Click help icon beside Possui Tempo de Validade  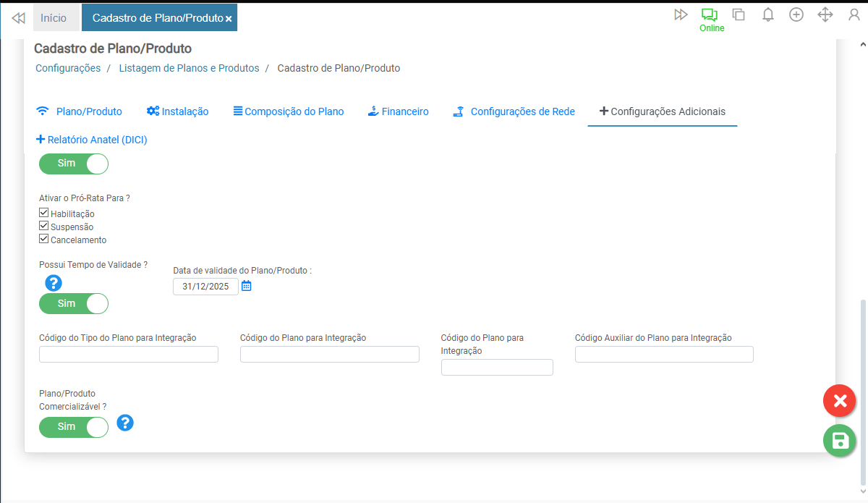[54, 283]
